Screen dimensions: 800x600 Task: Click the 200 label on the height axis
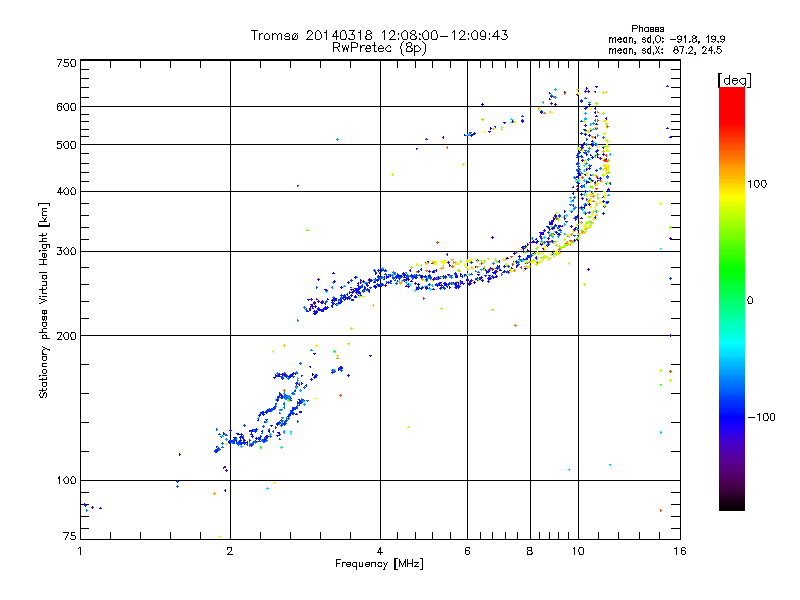(66, 336)
